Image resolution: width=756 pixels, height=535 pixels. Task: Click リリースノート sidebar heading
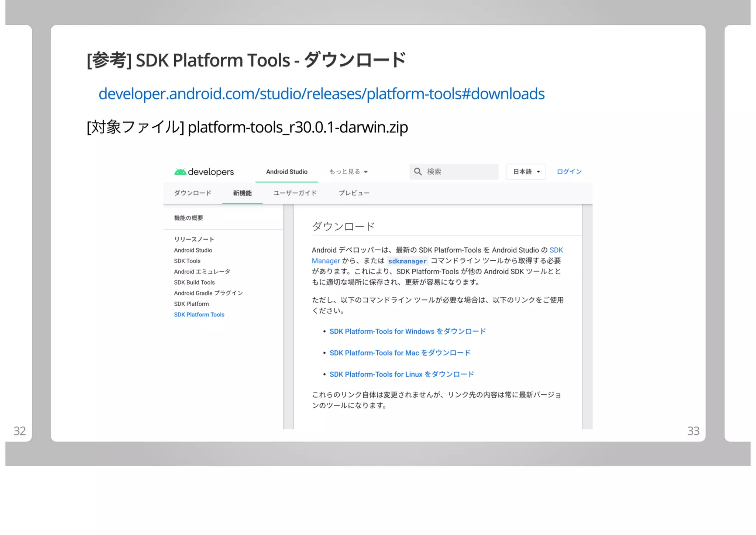pyautogui.click(x=194, y=239)
